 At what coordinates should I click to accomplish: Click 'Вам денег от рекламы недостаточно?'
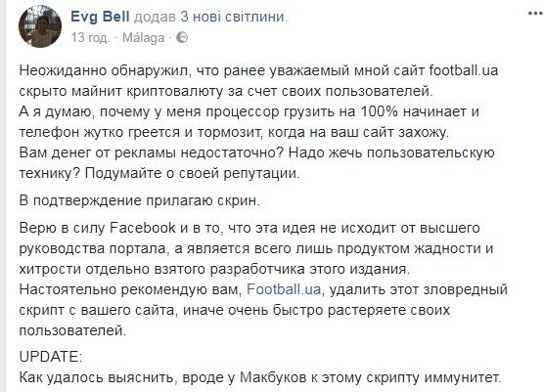click(152, 152)
